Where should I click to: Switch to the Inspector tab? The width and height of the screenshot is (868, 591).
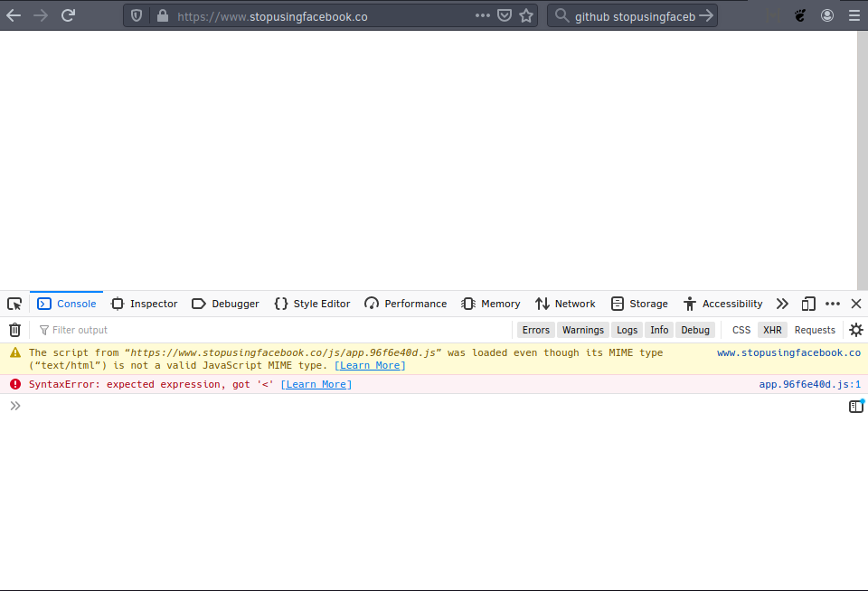click(144, 304)
